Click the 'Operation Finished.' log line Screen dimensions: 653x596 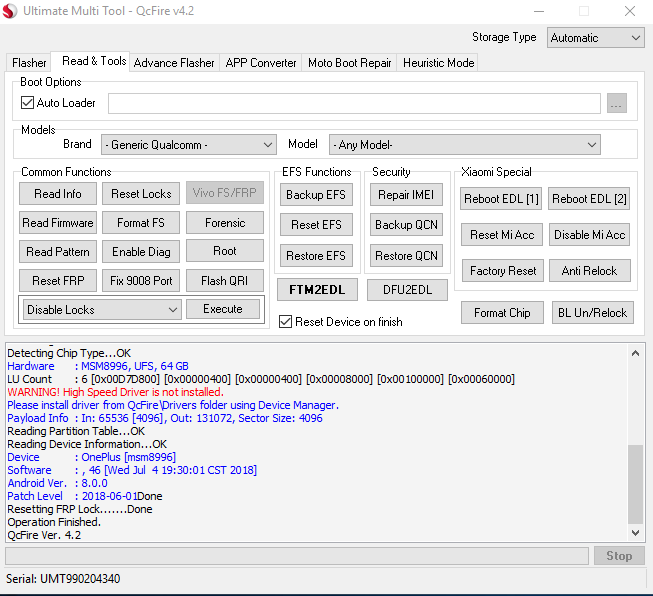click(54, 522)
